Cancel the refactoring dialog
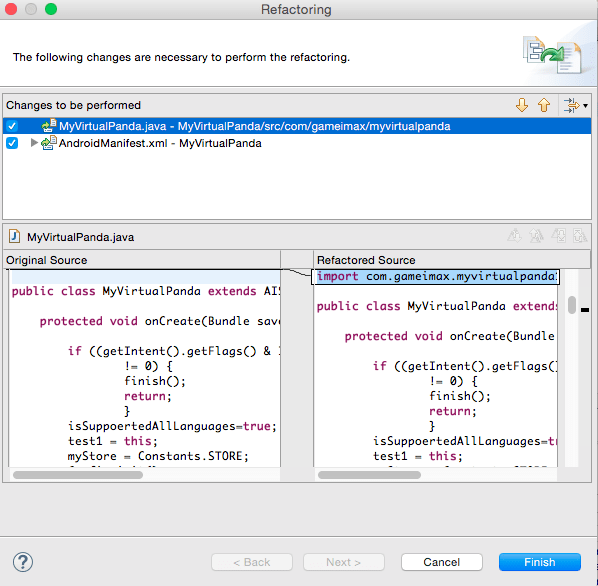The width and height of the screenshot is (598, 586). [442, 562]
